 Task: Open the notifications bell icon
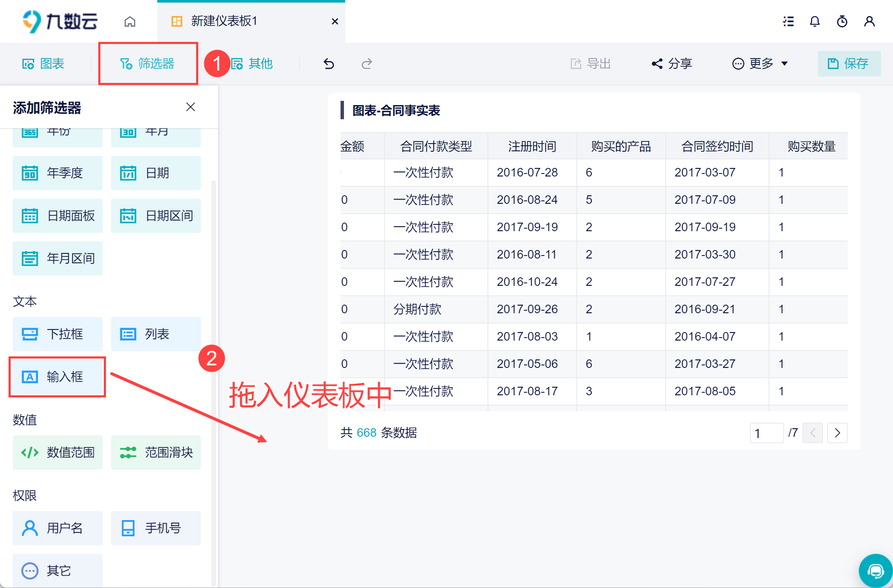click(x=815, y=21)
